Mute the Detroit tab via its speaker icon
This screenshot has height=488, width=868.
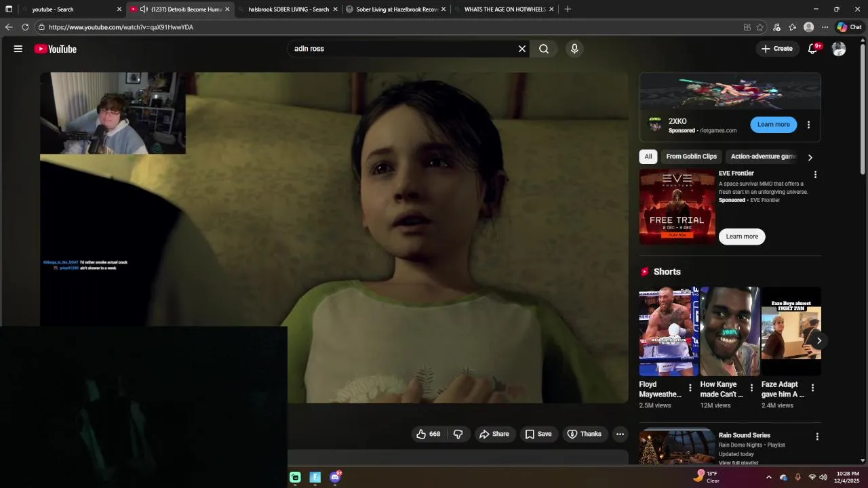click(144, 9)
